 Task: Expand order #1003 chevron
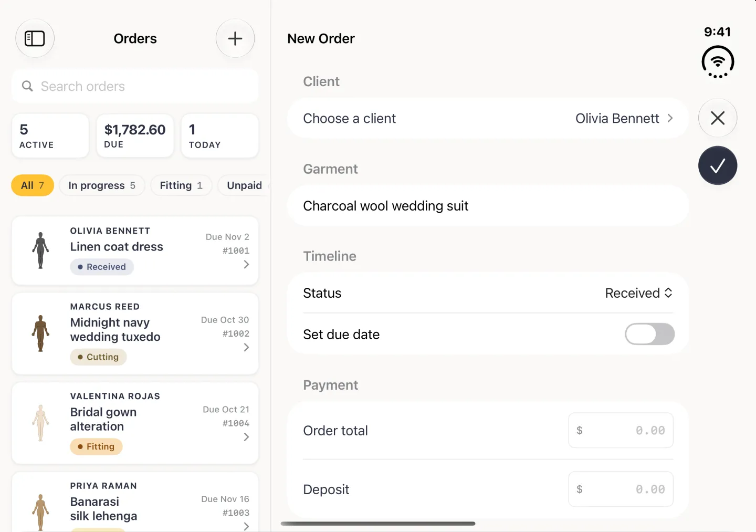[x=246, y=526]
